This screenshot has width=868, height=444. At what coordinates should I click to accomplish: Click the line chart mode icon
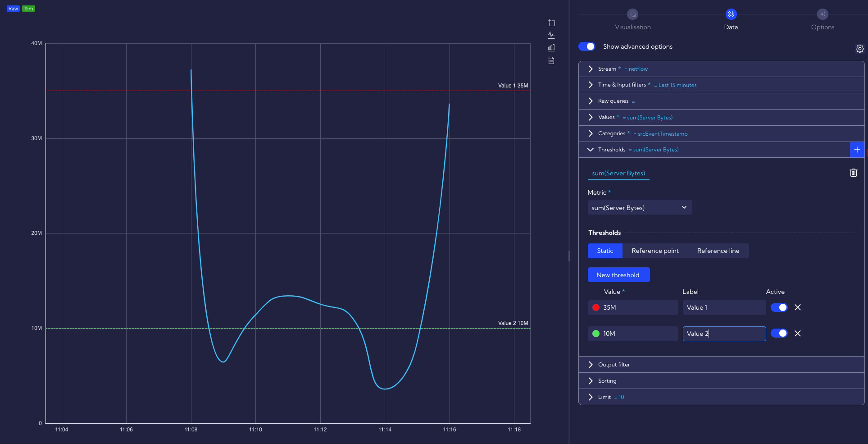[x=551, y=35]
